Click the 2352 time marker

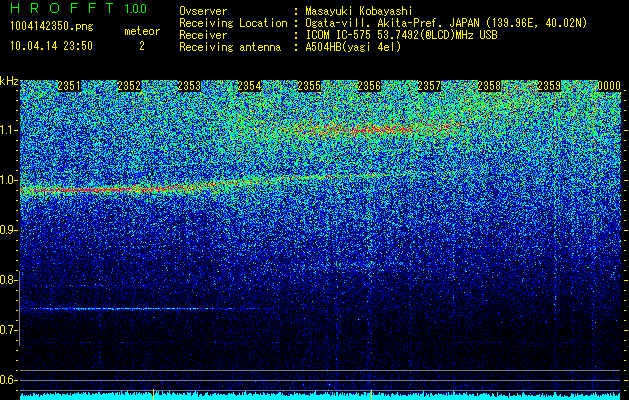point(129,86)
